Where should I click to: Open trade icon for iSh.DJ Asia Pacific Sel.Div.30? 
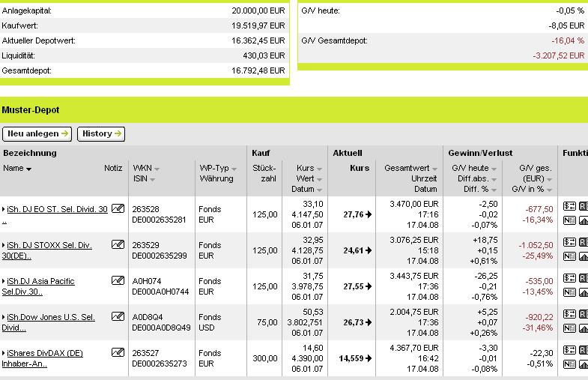[x=569, y=278]
